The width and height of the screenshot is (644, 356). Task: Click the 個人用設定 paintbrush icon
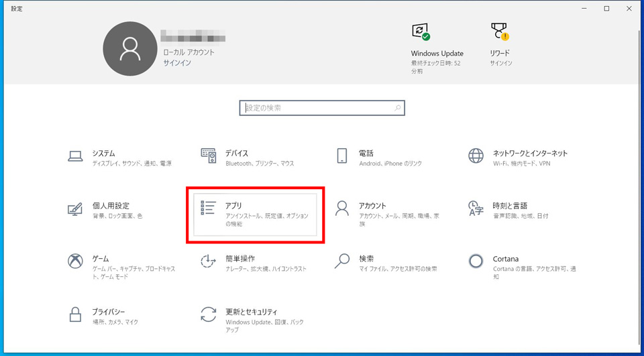click(75, 209)
